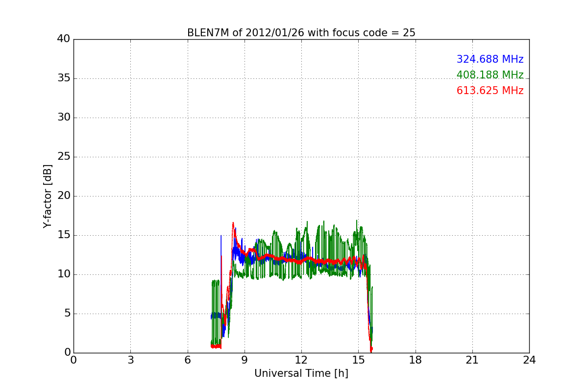Click the x-axis tick label 0
The image size is (588, 392).
(x=73, y=360)
